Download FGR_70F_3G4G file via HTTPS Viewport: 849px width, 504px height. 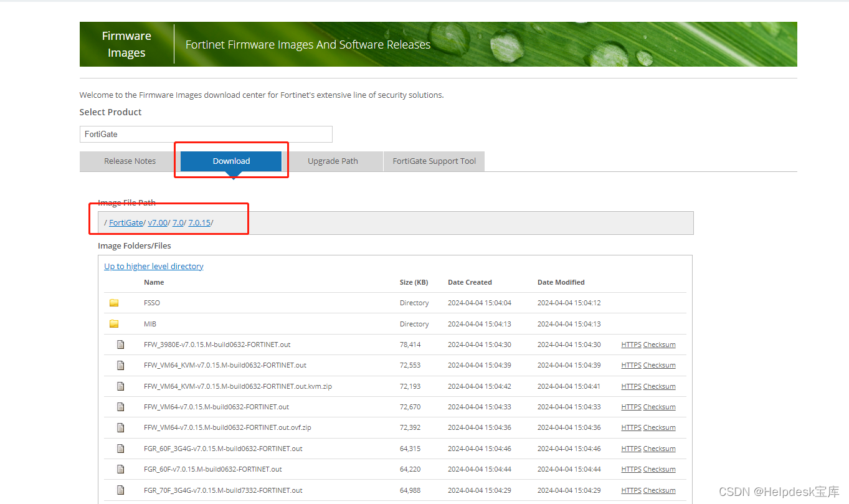tap(631, 490)
